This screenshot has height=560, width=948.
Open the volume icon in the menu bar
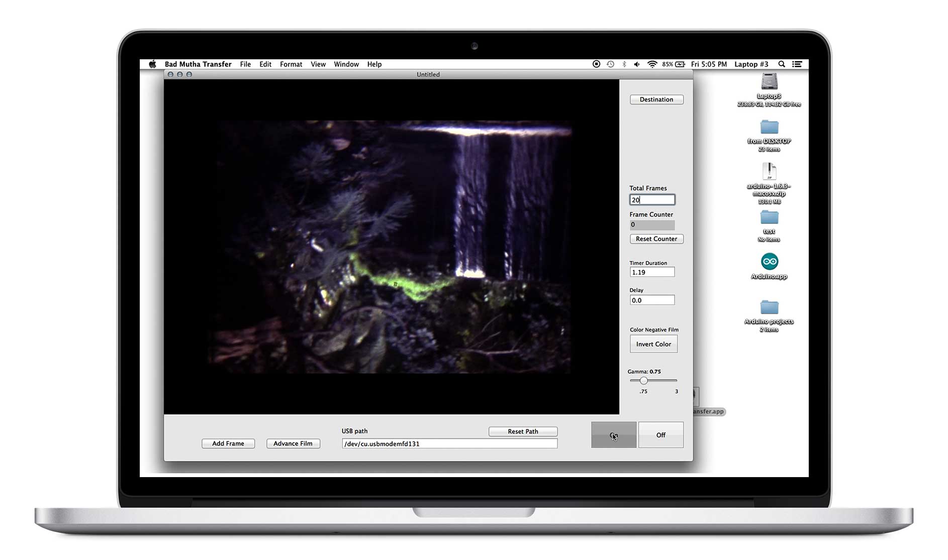[637, 64]
